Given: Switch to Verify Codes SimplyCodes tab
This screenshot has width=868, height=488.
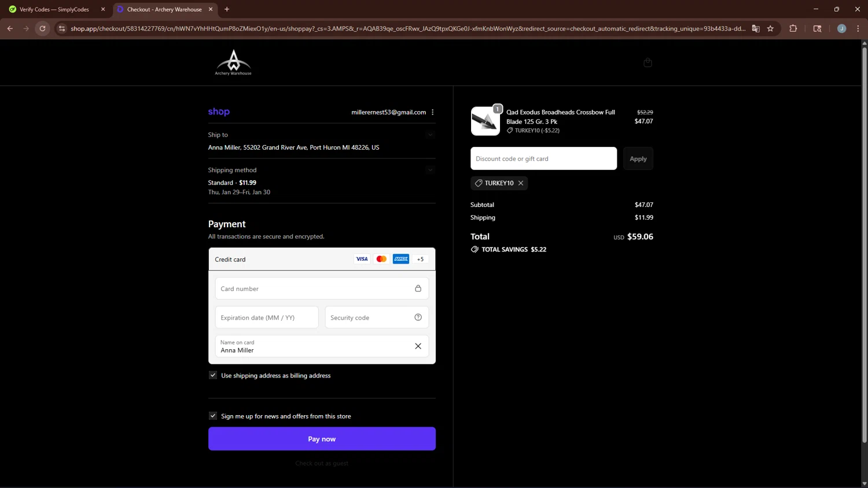Looking at the screenshot, I should pyautogui.click(x=56, y=9).
